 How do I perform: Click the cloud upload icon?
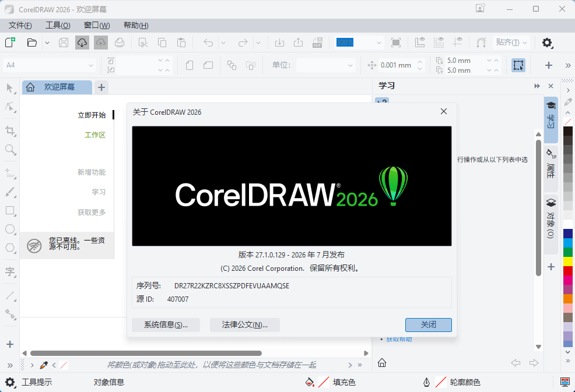click(x=101, y=43)
